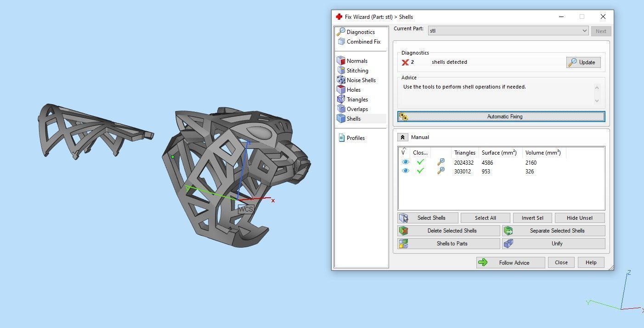Open the Noise Shells step

361,80
